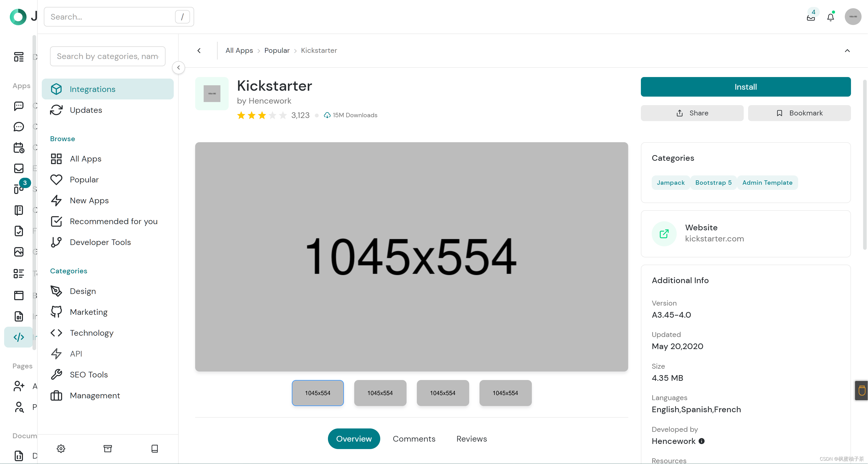
Task: Open the invoice file icon in left rail
Action: [x=19, y=317]
